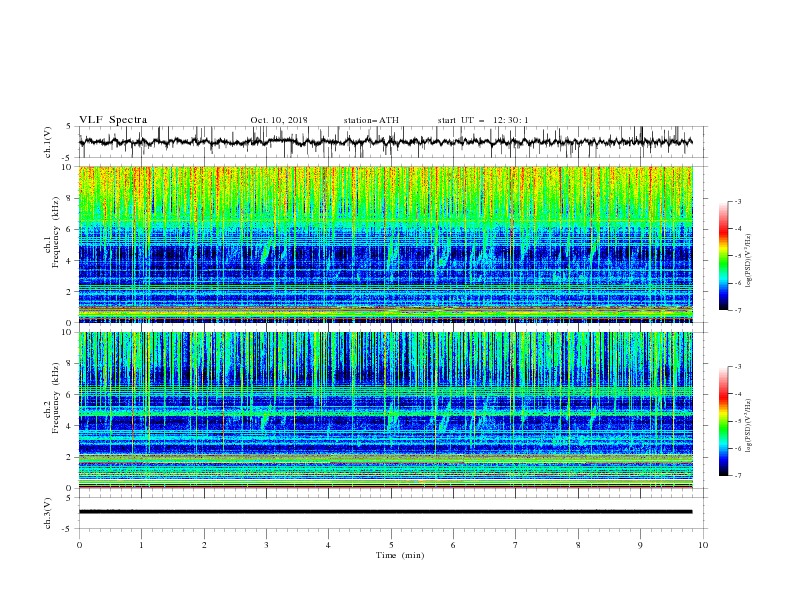
Task: Click the "8" kHz tick of ch.2 spectrogram
Action: (x=71, y=364)
